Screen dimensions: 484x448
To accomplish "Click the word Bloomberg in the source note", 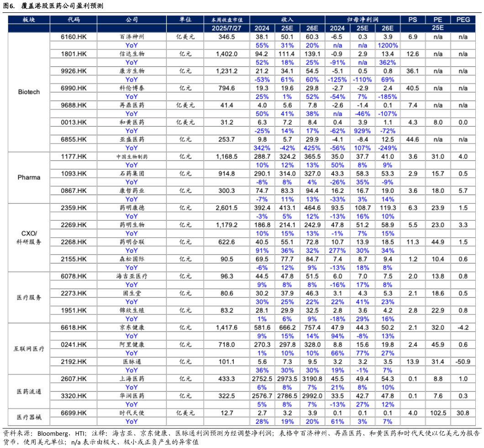I will pos(53,433).
